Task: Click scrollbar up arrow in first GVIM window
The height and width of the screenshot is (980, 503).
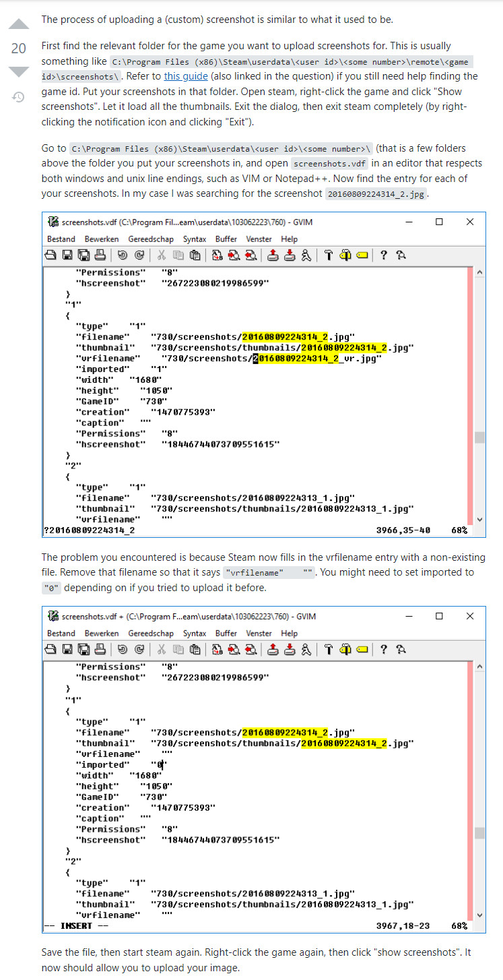Action: coord(479,272)
